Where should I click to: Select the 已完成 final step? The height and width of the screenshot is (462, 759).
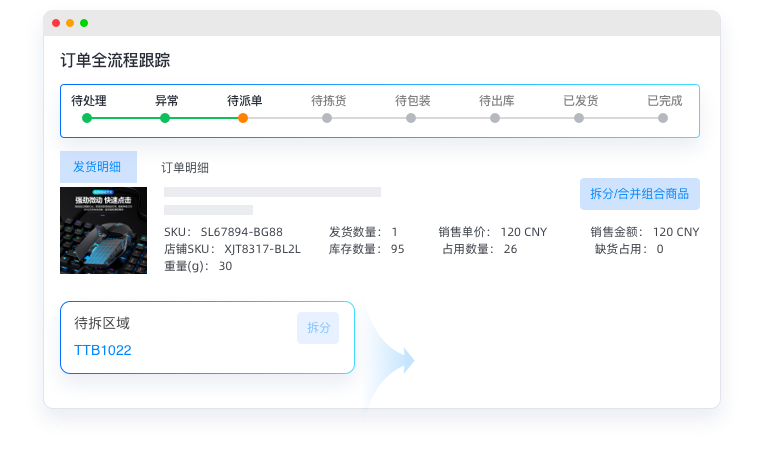[x=663, y=118]
